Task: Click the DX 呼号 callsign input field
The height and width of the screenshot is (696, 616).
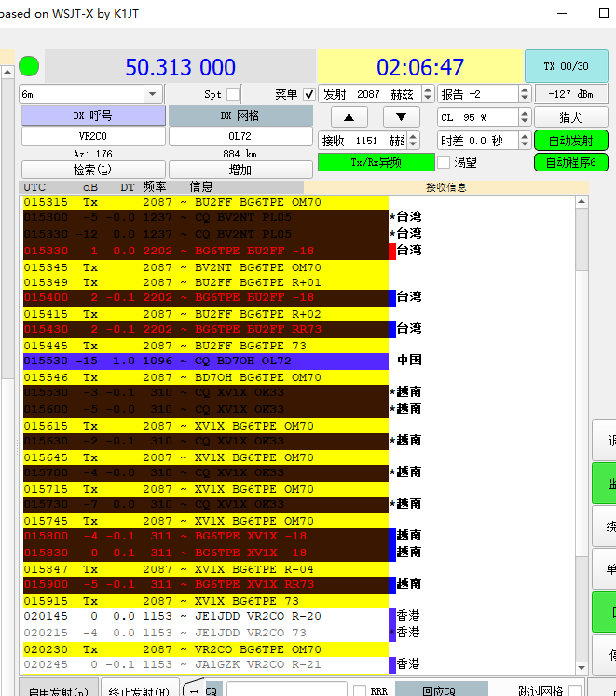Action: pyautogui.click(x=91, y=136)
